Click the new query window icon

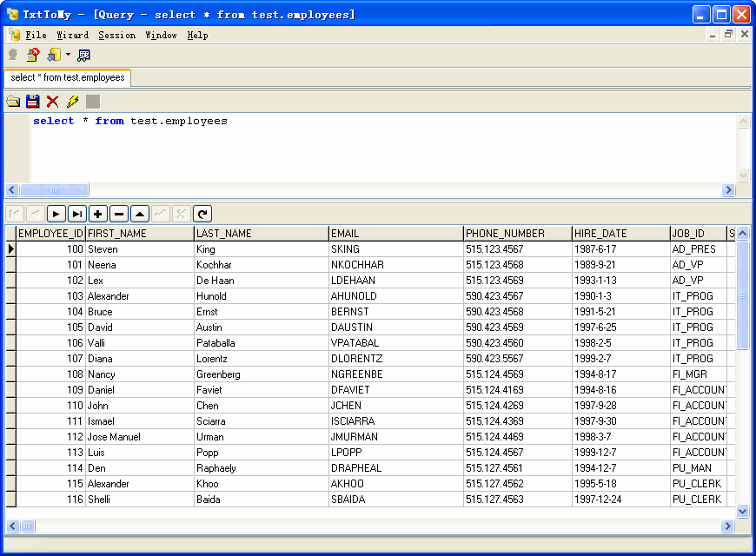pyautogui.click(x=54, y=56)
